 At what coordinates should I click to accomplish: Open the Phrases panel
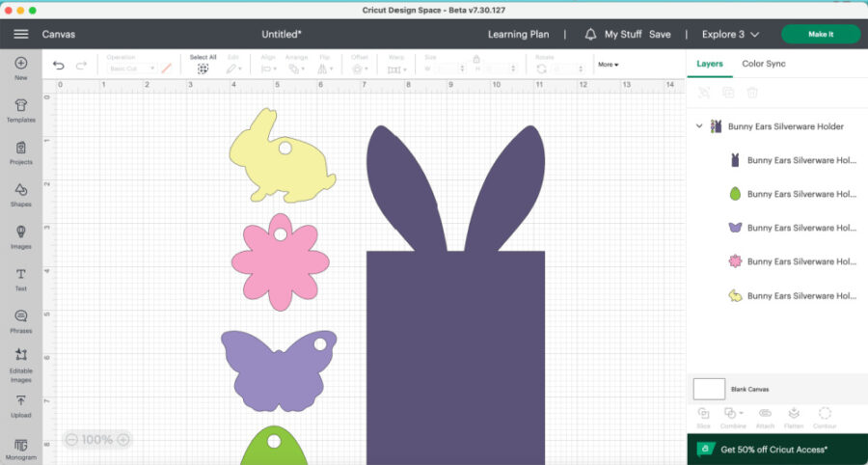(20, 320)
